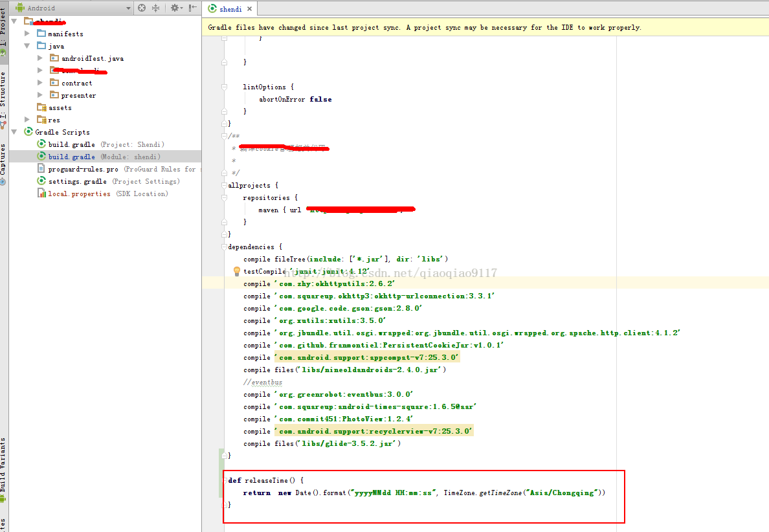769x532 pixels.
Task: Click the intention lightbulb icon near testCompile
Action: click(236, 271)
